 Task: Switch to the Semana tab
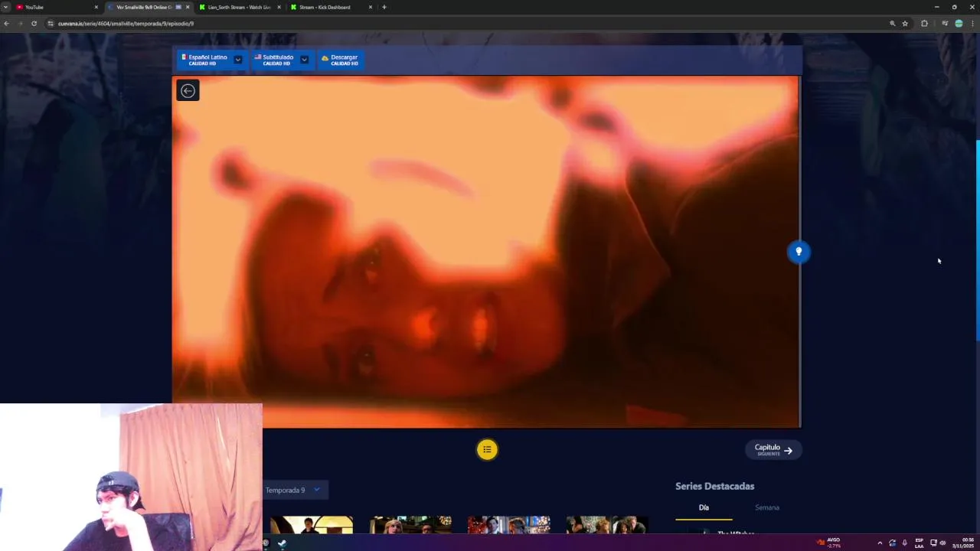point(766,507)
